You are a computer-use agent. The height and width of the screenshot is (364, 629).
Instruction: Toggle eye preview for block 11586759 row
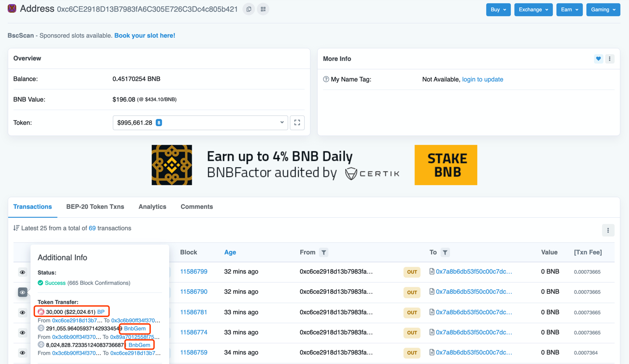tap(22, 353)
